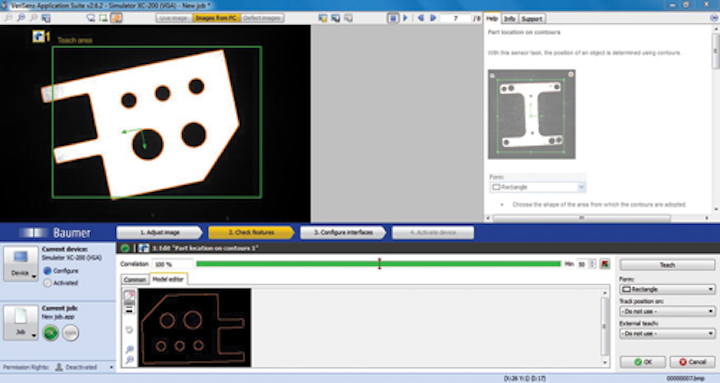720x383 pixels.
Task: Expand the External teach dropdown
Action: click(667, 333)
